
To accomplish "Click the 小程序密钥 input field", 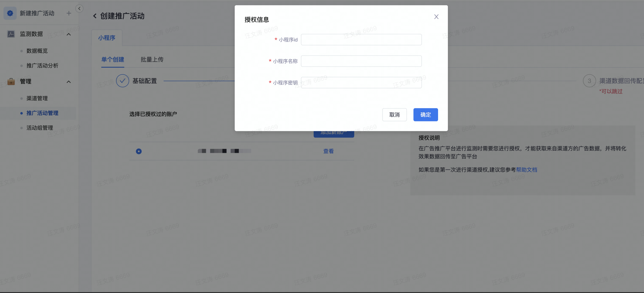I will coord(361,82).
